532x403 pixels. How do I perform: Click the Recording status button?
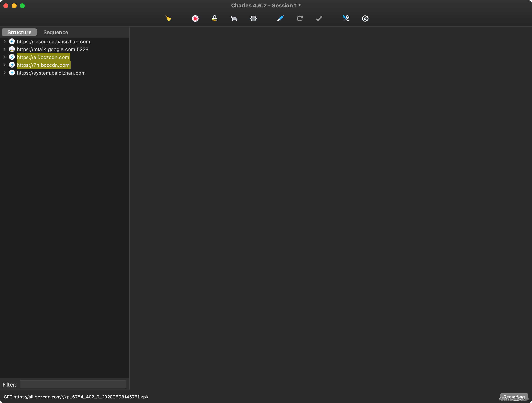click(x=514, y=397)
